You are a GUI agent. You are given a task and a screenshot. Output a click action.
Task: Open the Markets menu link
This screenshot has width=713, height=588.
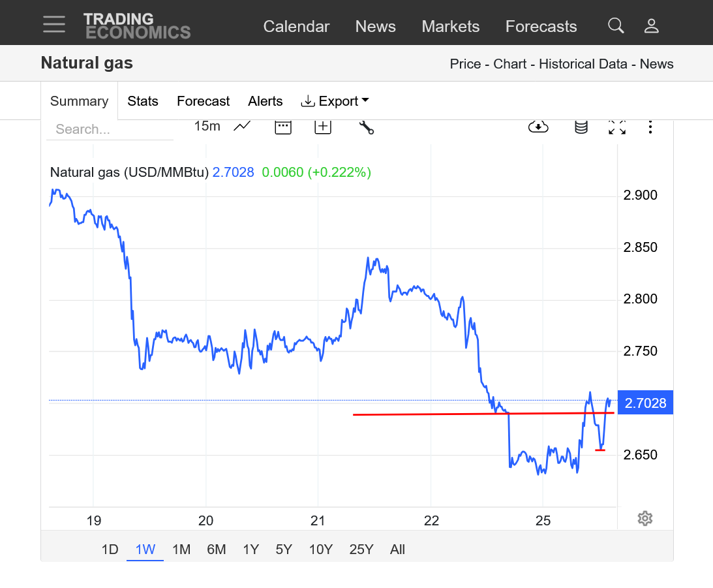coord(450,27)
